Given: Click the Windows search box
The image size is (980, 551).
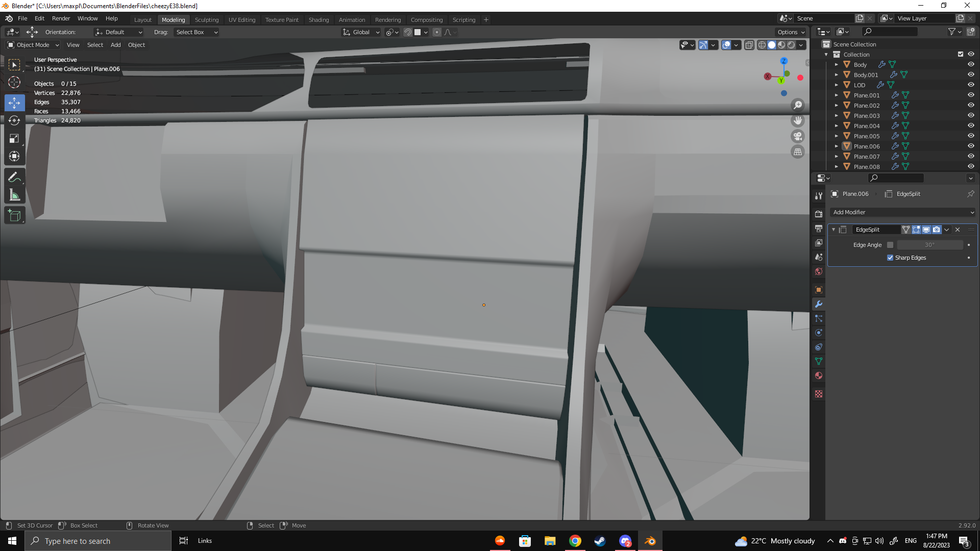Looking at the screenshot, I should pos(98,541).
